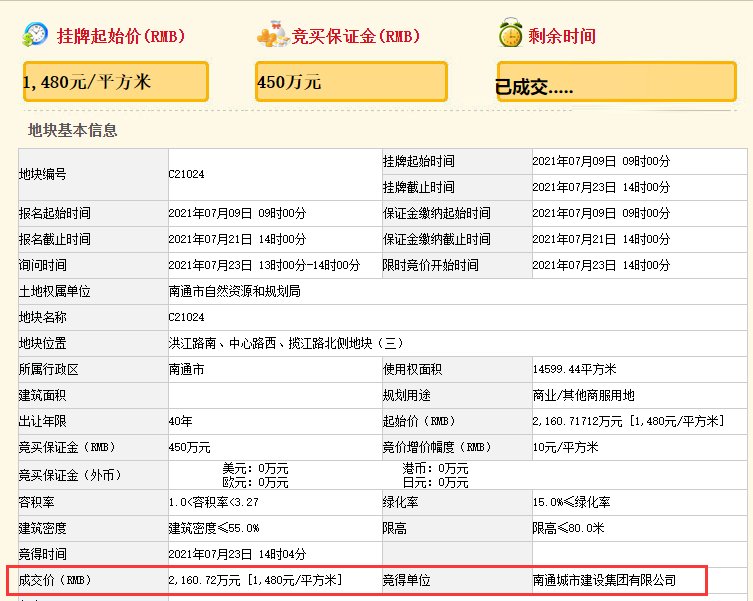
Task: Click the 港币: 0万元 entry
Action: tap(436, 468)
